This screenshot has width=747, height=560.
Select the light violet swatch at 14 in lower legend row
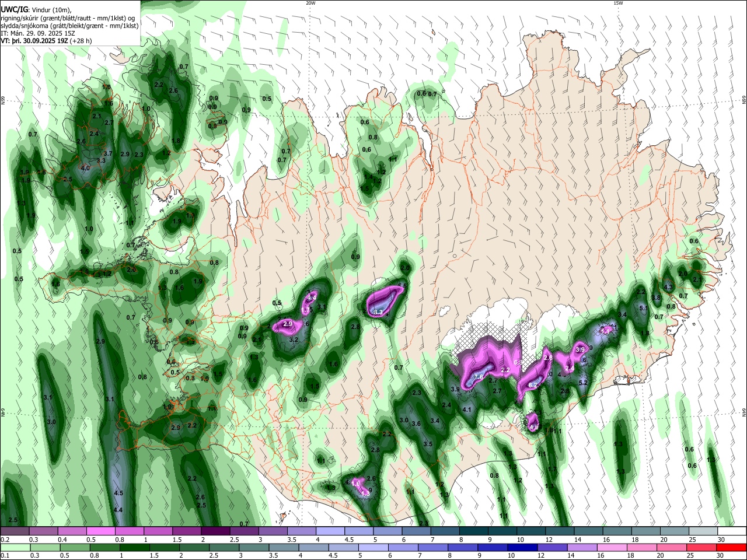click(582, 548)
